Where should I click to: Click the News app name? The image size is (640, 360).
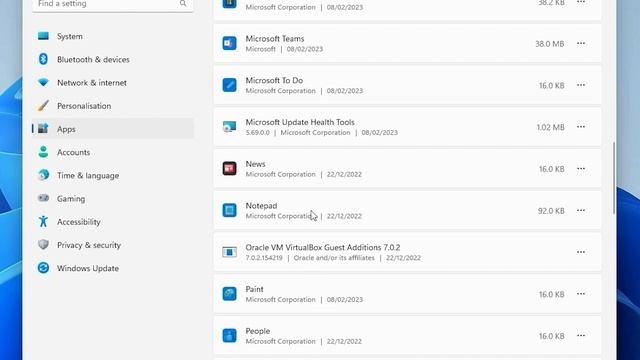256,164
